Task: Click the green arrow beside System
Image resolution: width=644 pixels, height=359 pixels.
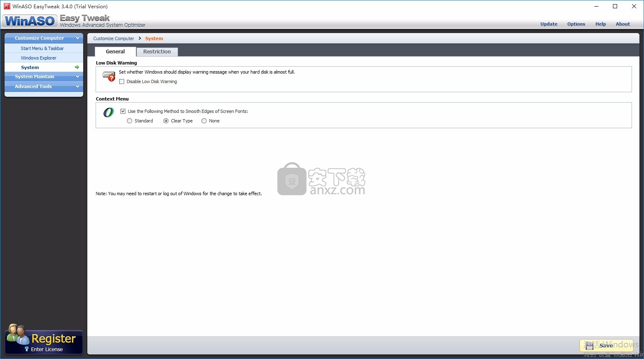Action: pyautogui.click(x=77, y=67)
